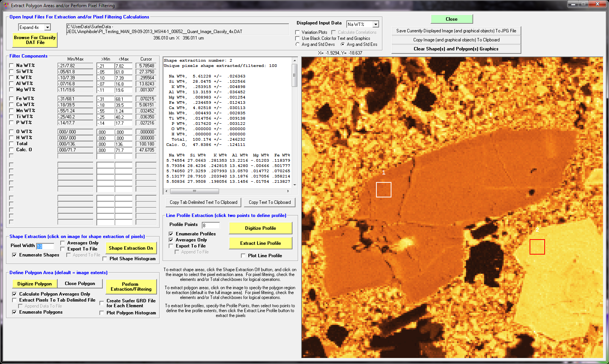
Task: Click the Pixel Width input field
Action: 45,246
